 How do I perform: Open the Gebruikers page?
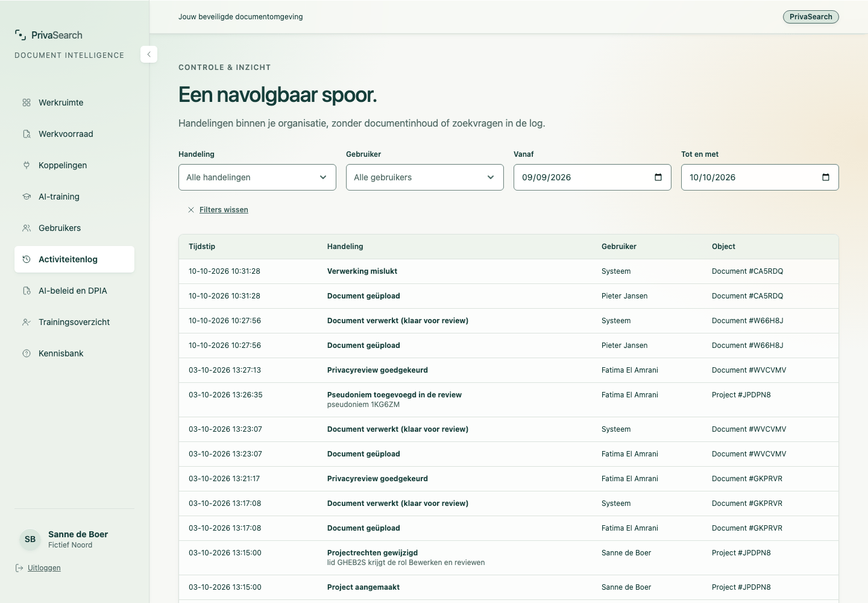tap(74, 228)
